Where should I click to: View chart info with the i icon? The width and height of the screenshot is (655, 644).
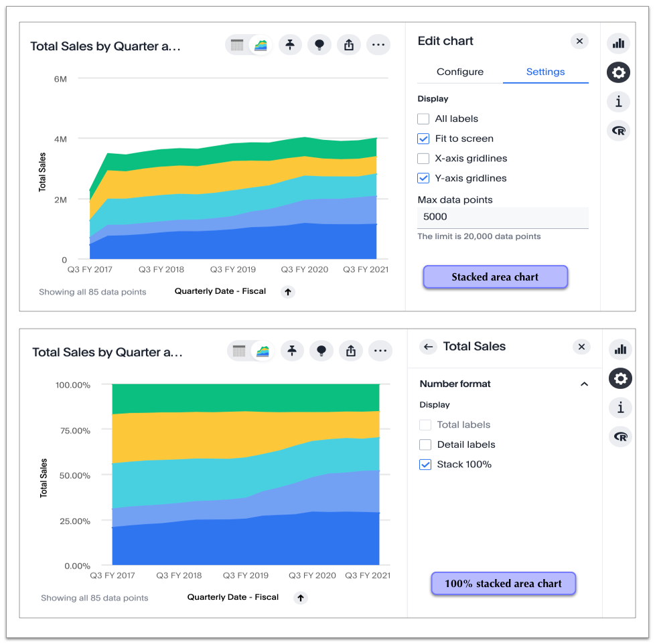618,102
